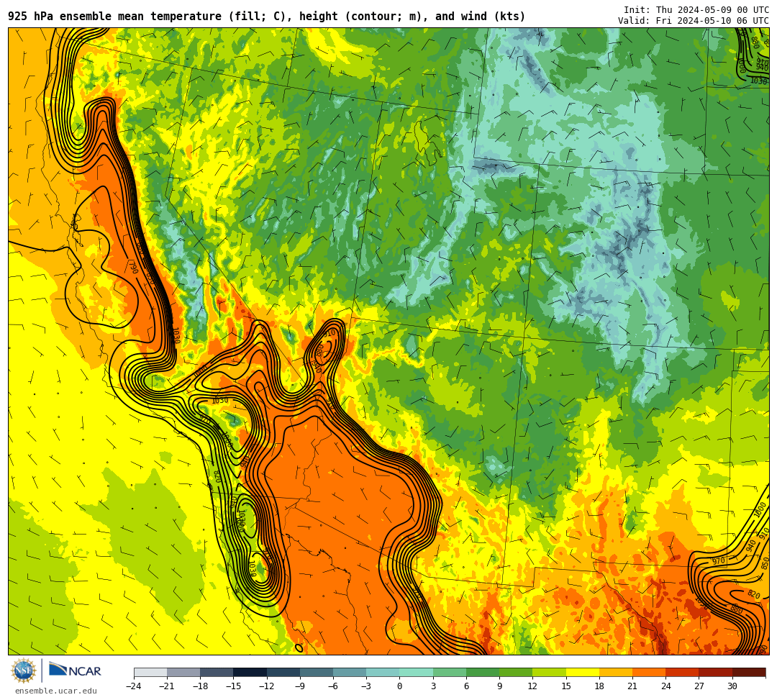The image size is (777, 700).
Task: Click the Init: Thu 2024-05-09 00 UTC text
Action: coord(696,10)
